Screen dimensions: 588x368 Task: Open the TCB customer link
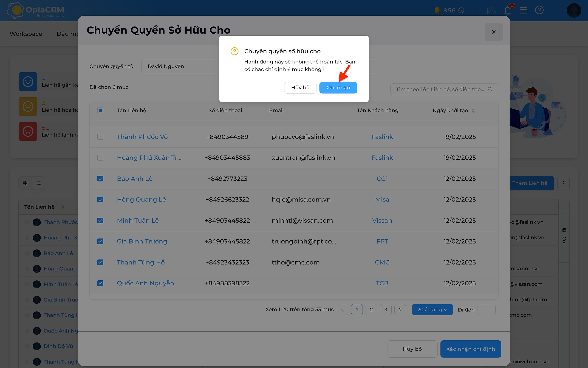(382, 283)
